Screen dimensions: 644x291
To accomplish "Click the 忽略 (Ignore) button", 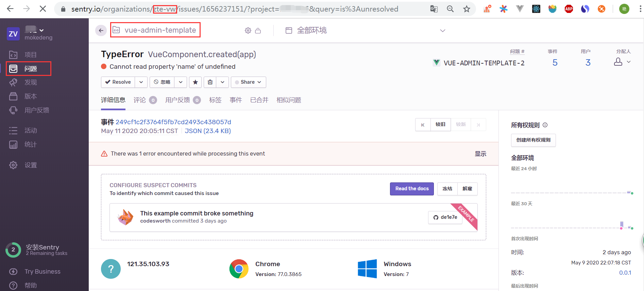I will [x=162, y=82].
